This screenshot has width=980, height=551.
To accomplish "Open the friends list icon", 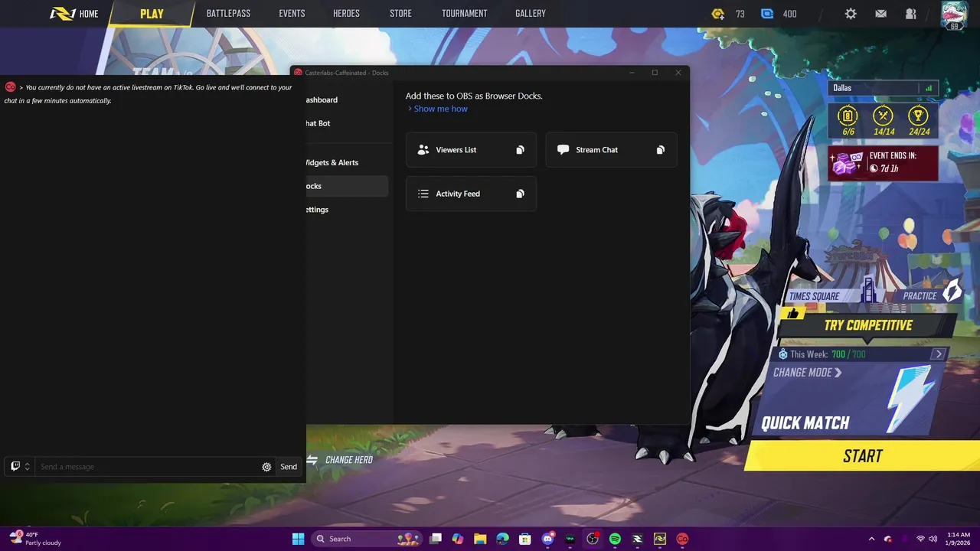I will (x=911, y=14).
